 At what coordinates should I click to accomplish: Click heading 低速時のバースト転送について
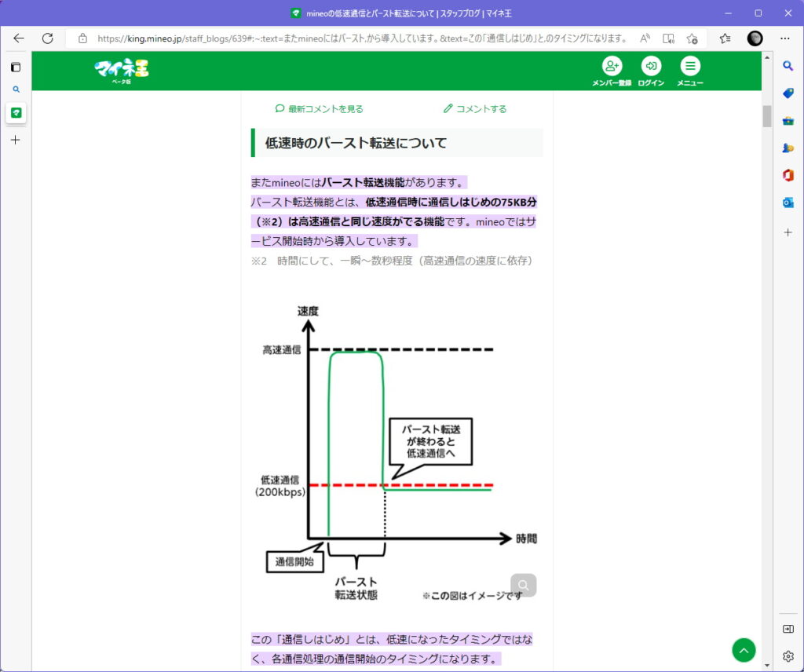356,143
